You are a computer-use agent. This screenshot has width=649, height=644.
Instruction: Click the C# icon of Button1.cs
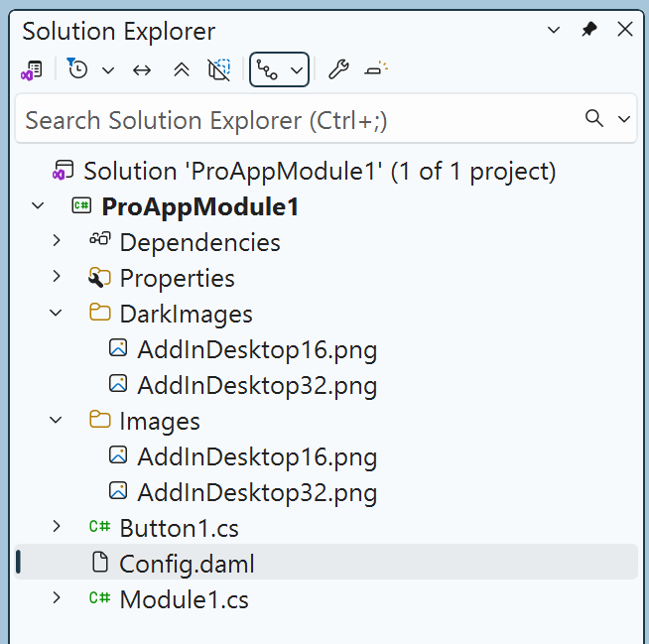pos(100,527)
